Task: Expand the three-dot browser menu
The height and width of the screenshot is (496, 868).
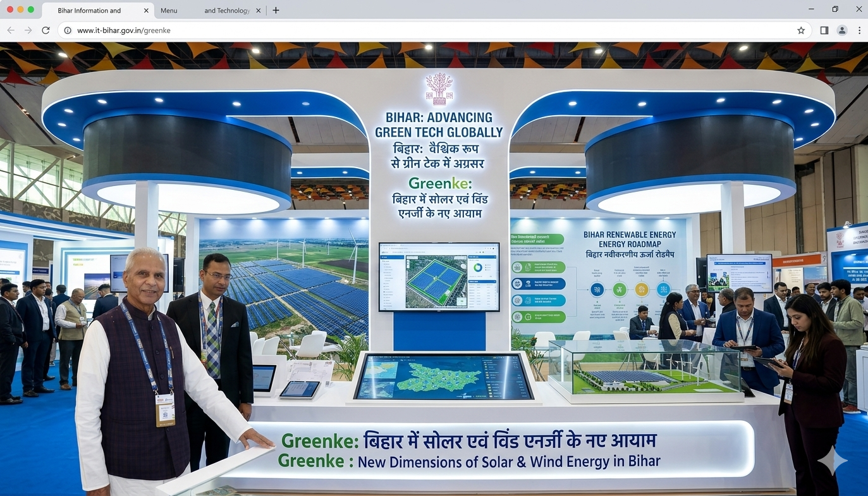Action: tap(859, 30)
